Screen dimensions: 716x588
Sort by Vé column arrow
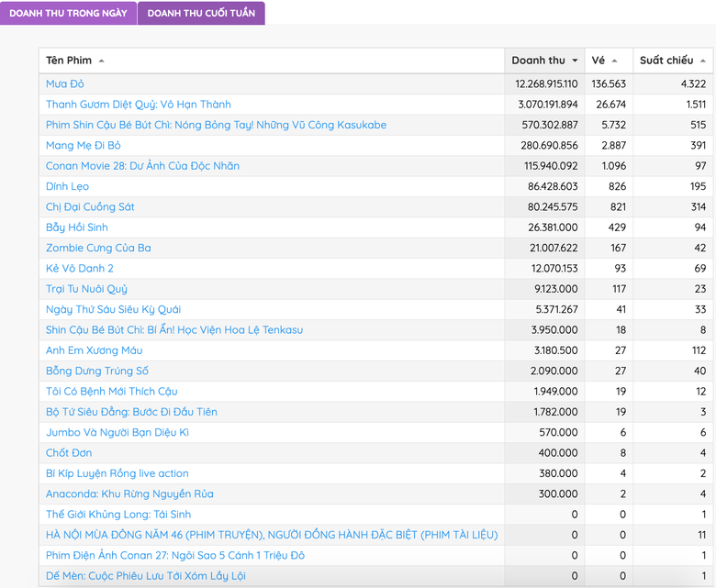[x=614, y=61]
